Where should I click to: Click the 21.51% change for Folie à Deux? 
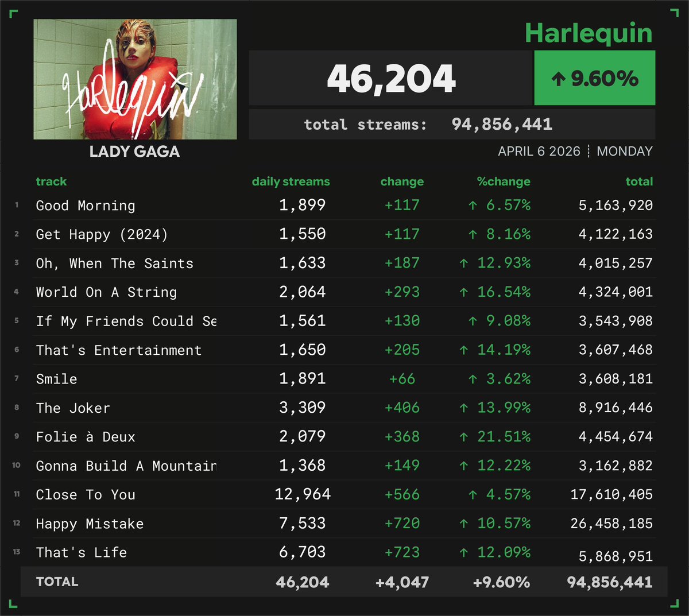(x=495, y=436)
